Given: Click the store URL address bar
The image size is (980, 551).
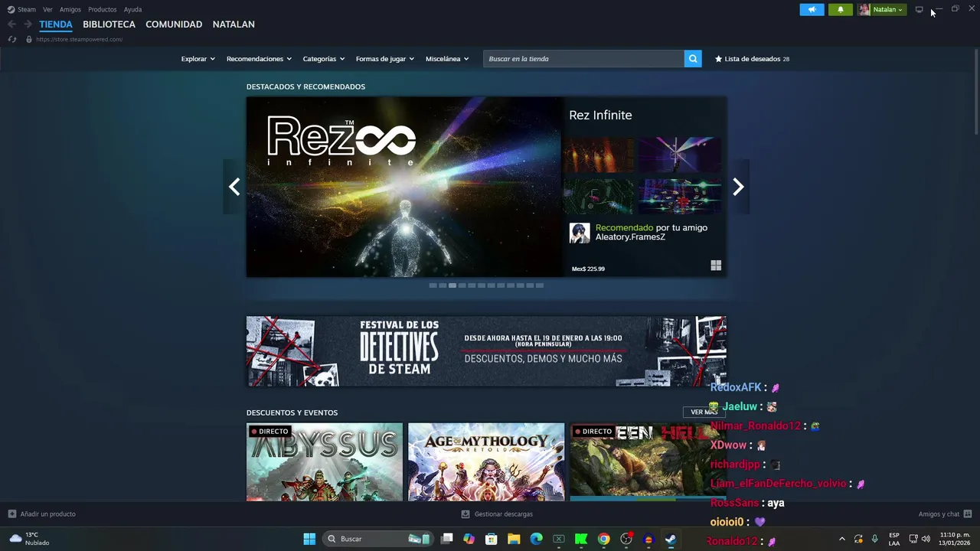Looking at the screenshot, I should (79, 39).
